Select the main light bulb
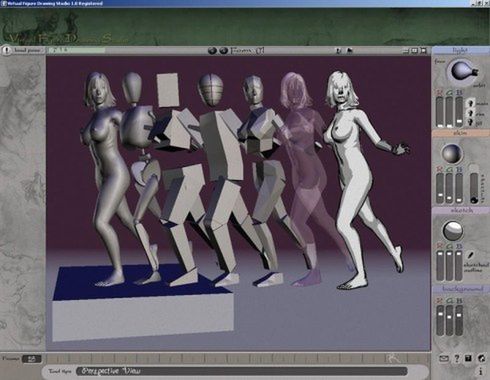The height and width of the screenshot is (380, 490). click(x=471, y=102)
